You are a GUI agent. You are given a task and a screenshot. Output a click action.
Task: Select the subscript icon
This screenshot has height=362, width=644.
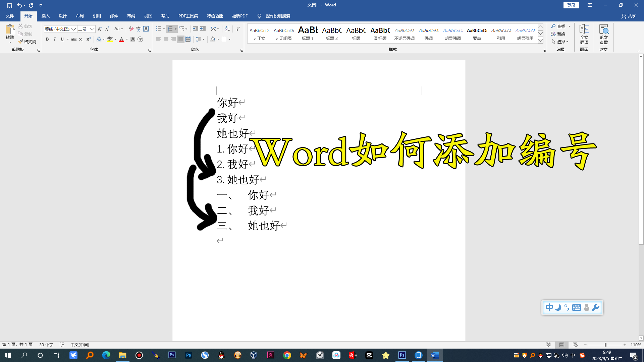(x=81, y=39)
